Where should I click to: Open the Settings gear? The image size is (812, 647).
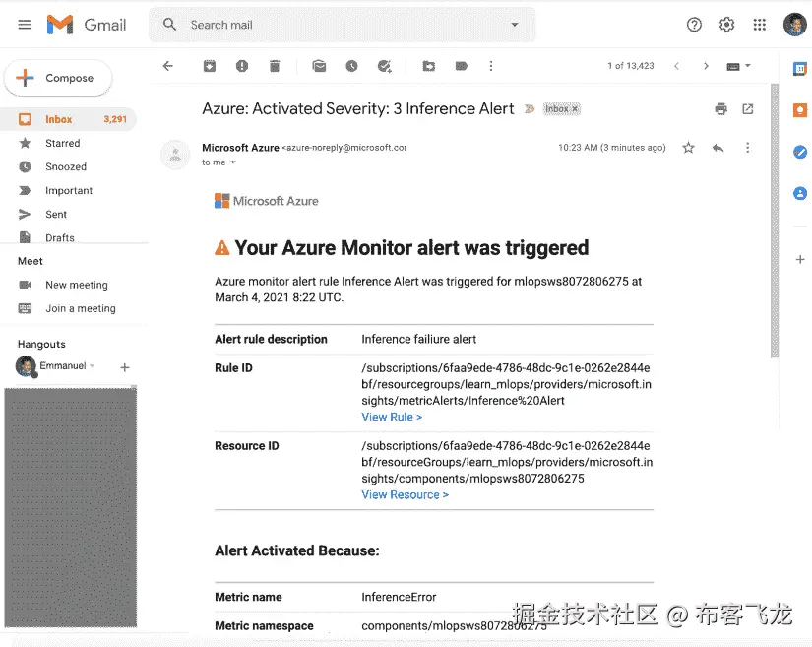tap(727, 25)
